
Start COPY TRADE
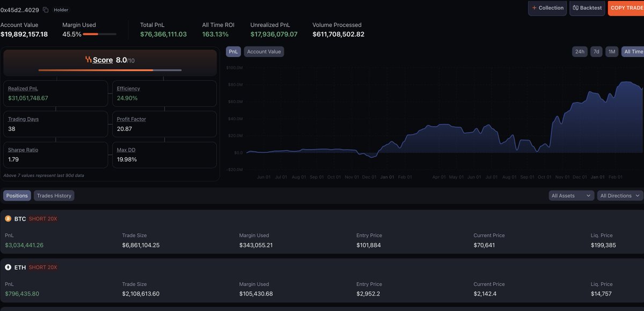626,8
